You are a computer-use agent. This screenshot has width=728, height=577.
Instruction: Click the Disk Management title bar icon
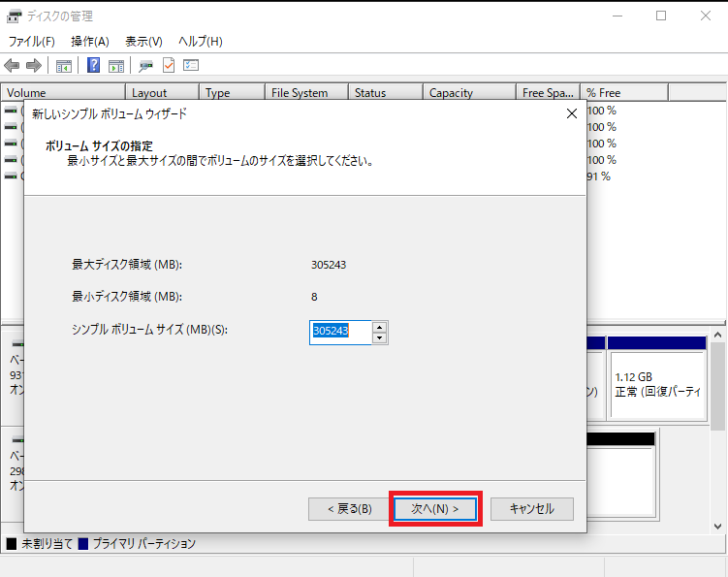(14, 16)
